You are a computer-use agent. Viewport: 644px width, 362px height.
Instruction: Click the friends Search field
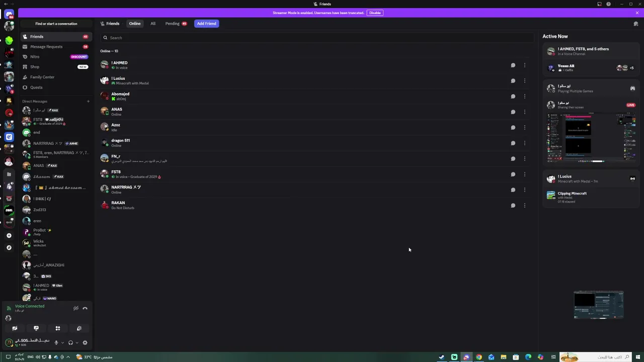click(x=317, y=38)
